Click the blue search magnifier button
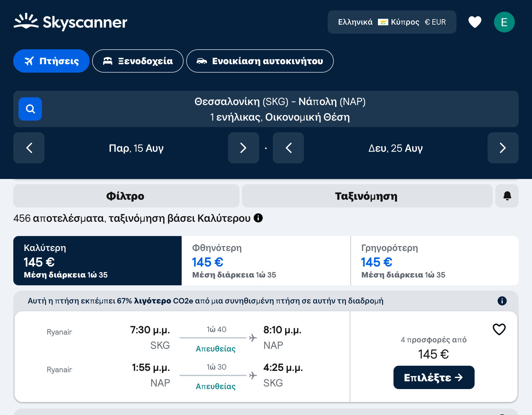This screenshot has height=415, width=532. [30, 109]
